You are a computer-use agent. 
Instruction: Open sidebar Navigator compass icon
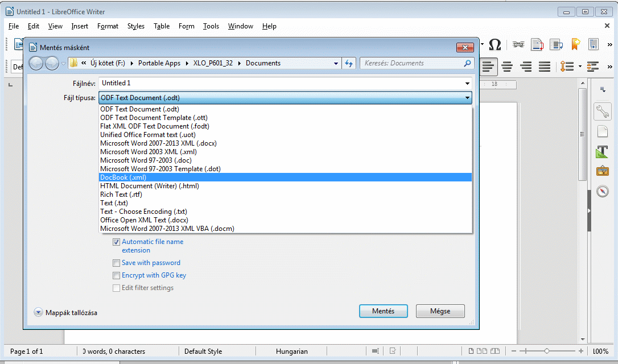(602, 191)
